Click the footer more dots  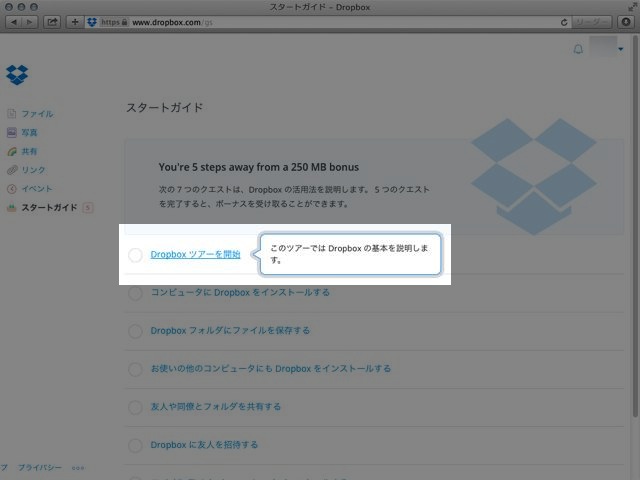(78, 468)
